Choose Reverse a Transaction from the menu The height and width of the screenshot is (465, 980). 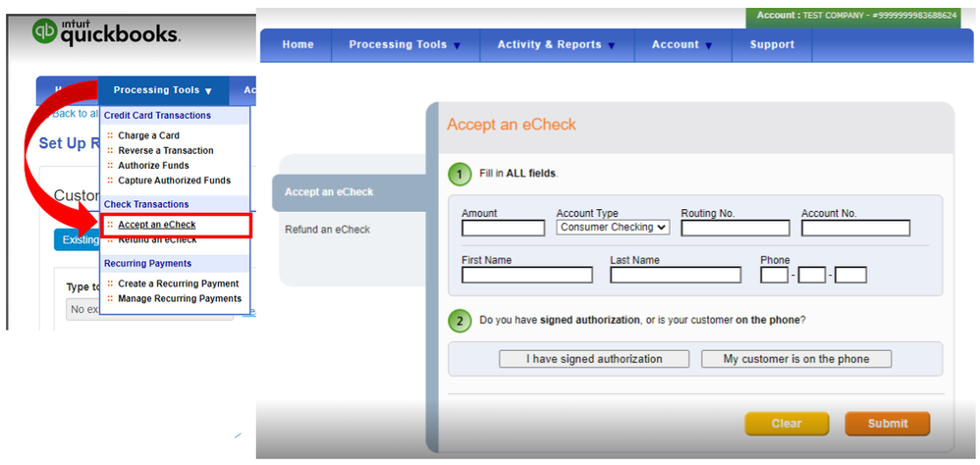point(166,150)
